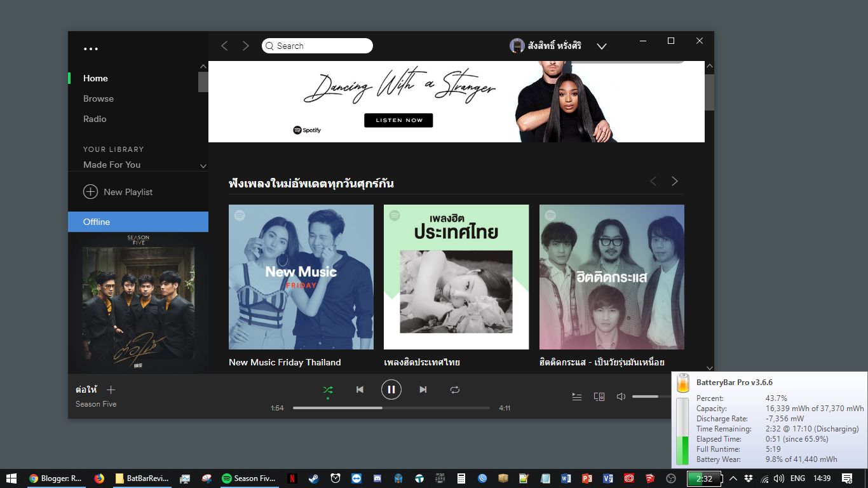Open the Season Five artist link in player
Viewport: 868px width, 488px height.
[x=96, y=404]
